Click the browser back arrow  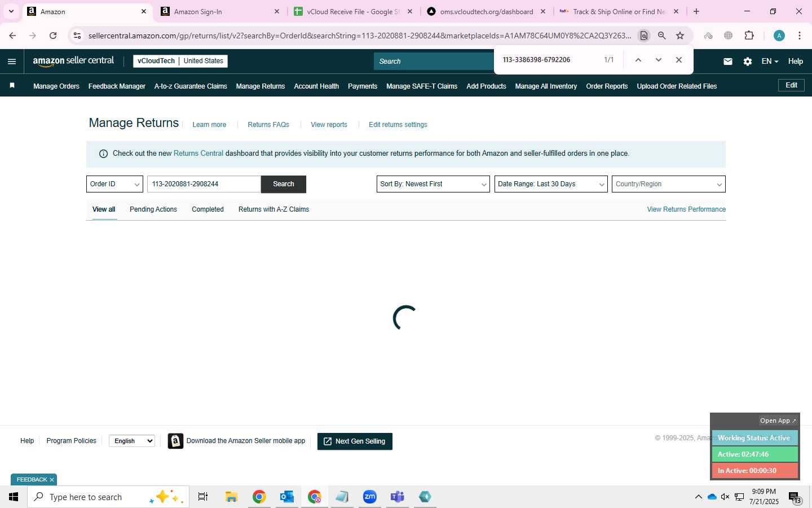(x=12, y=36)
